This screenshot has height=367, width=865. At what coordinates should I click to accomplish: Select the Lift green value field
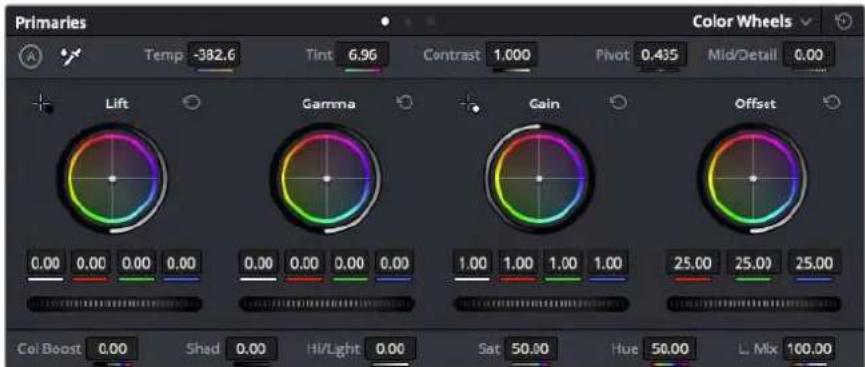136,263
